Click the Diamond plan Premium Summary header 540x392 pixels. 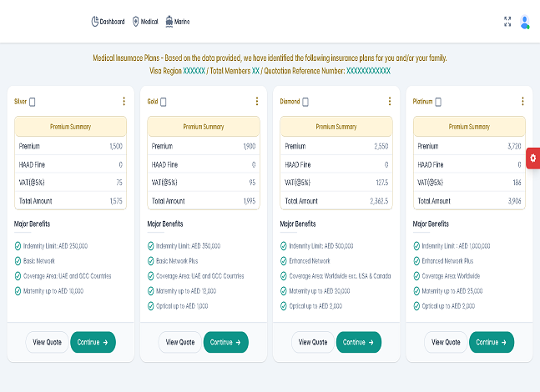coord(336,127)
